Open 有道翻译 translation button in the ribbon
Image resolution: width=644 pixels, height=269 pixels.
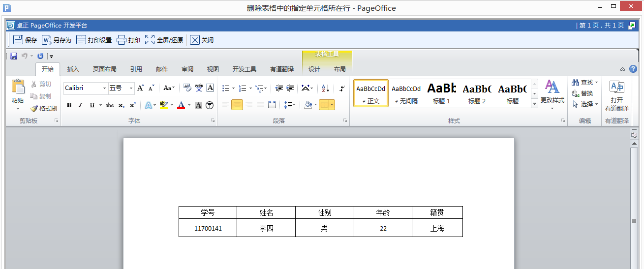[616, 96]
